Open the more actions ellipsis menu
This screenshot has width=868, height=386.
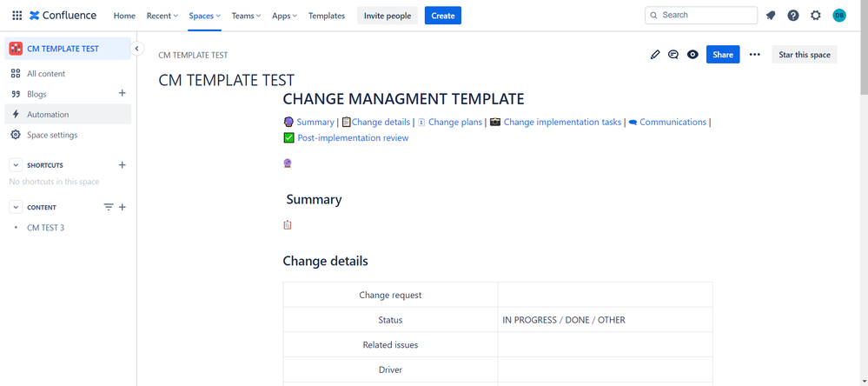click(754, 54)
